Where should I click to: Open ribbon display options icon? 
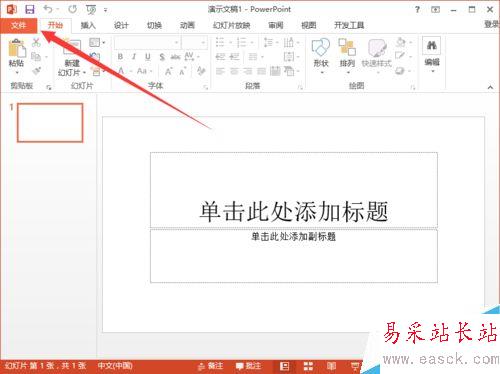[436, 10]
